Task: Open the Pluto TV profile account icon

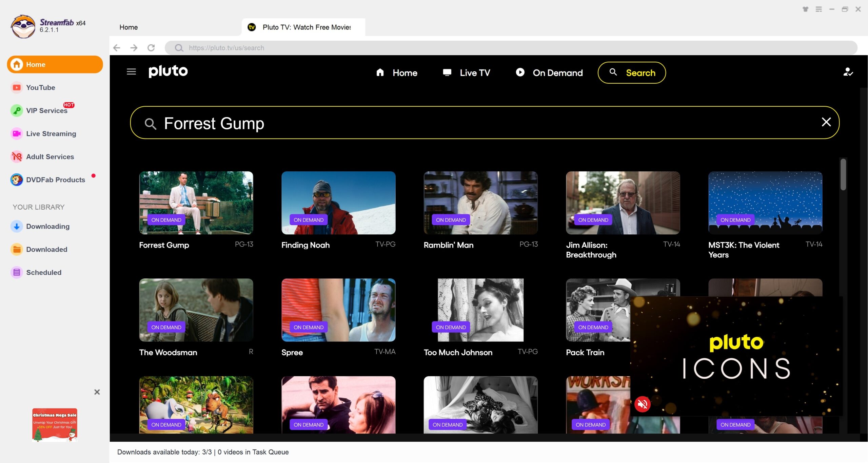Action: (x=847, y=72)
